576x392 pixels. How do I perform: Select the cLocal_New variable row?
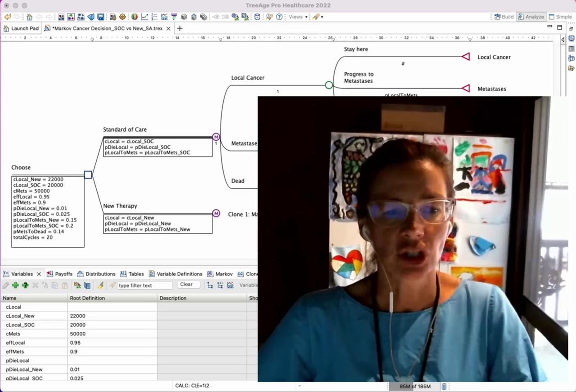(129, 316)
